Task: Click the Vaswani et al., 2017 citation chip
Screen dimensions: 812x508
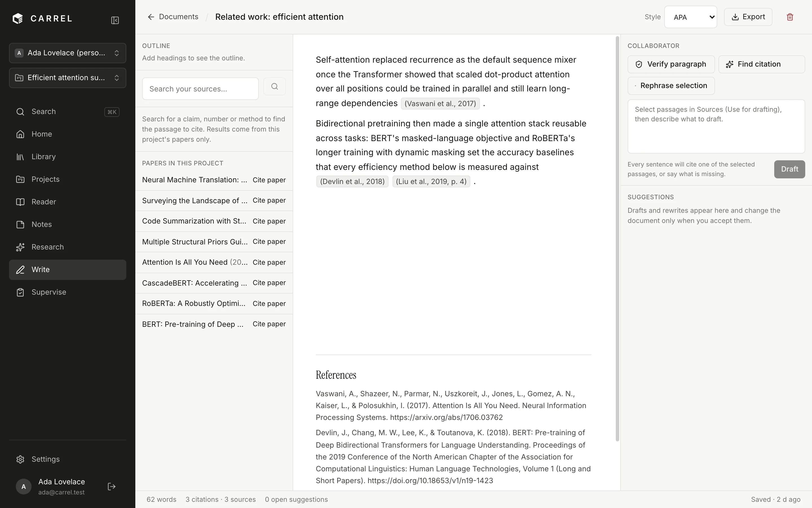Action: [x=440, y=104]
